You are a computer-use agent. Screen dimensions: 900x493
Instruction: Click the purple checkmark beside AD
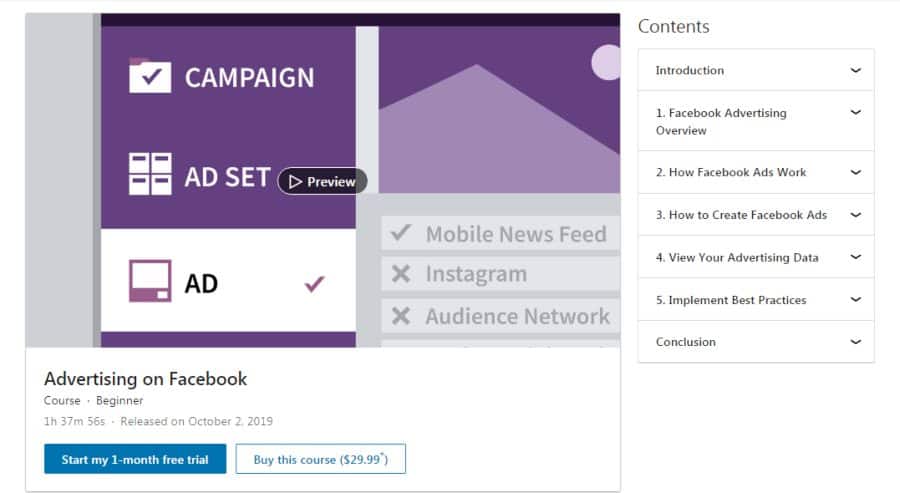(x=315, y=283)
